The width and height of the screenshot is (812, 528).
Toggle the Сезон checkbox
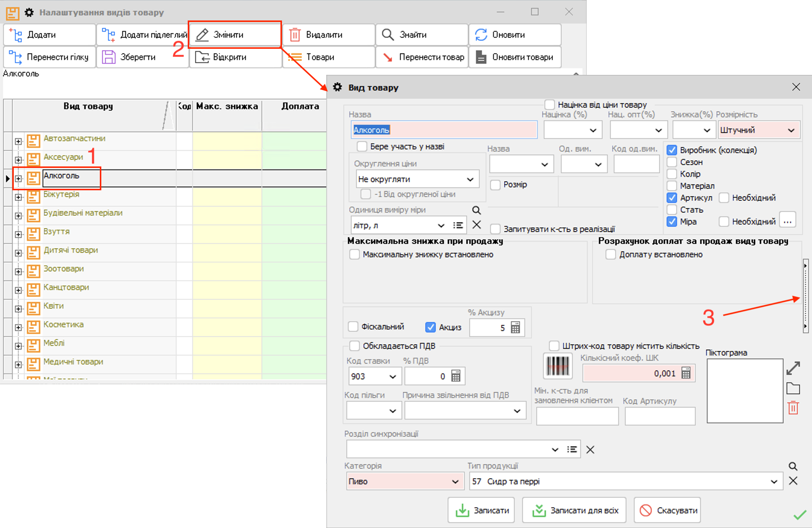672,162
